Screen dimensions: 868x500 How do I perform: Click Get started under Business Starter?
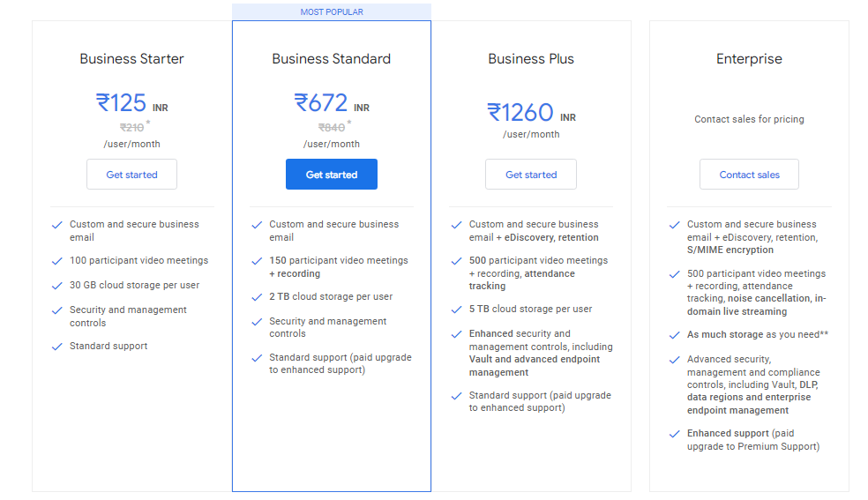(x=131, y=175)
